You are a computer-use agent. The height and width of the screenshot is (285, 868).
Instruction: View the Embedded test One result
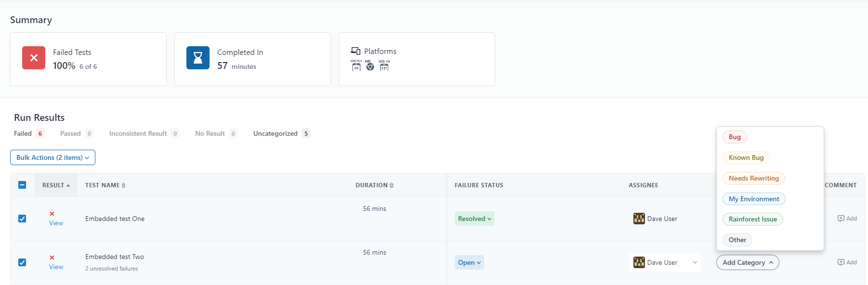coord(56,223)
